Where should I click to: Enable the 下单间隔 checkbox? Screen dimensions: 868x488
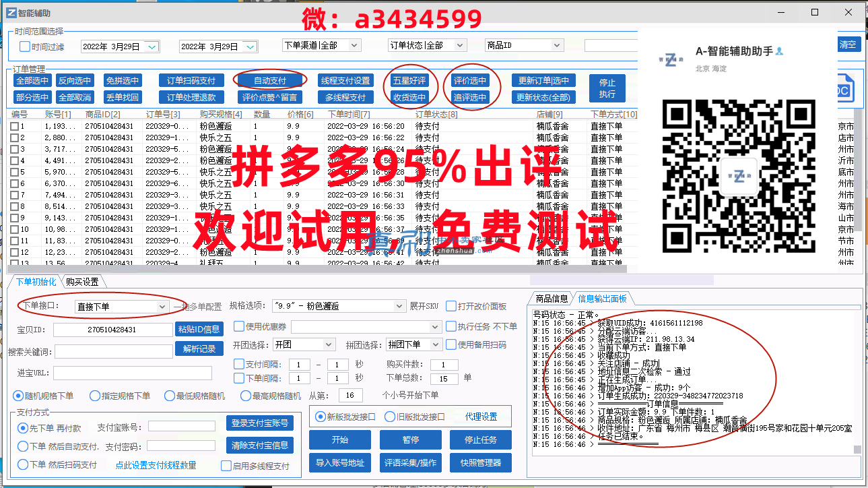click(238, 378)
